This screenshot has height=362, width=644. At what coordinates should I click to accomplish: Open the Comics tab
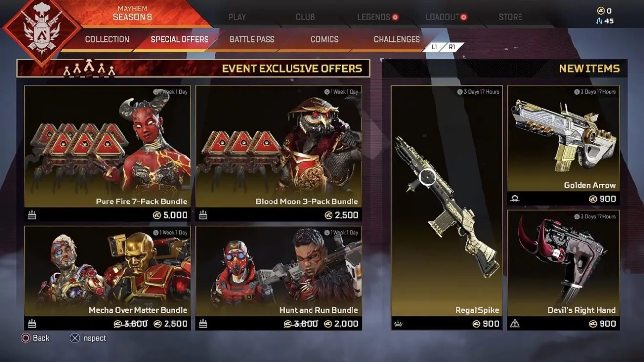click(x=324, y=40)
